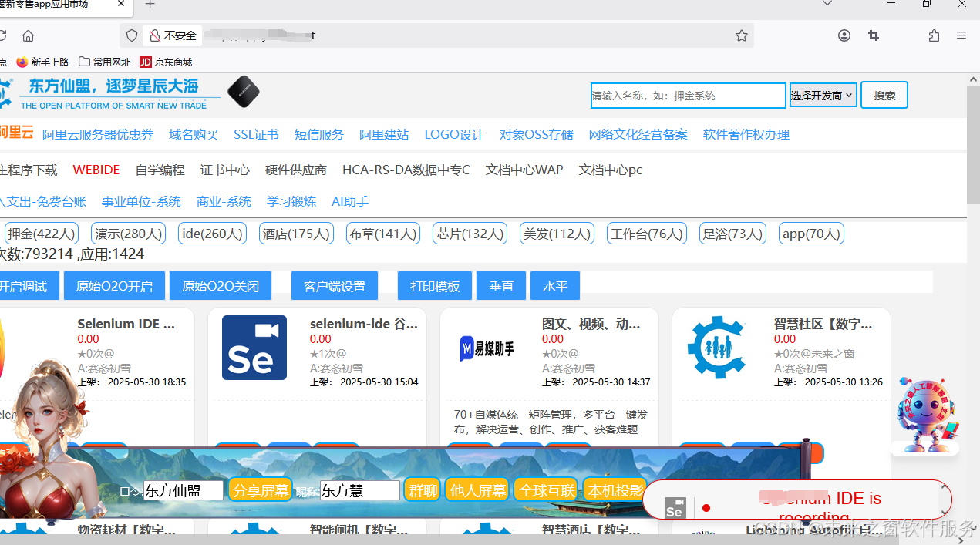Click 全球互联 button
Image resolution: width=980 pixels, height=545 pixels.
546,489
